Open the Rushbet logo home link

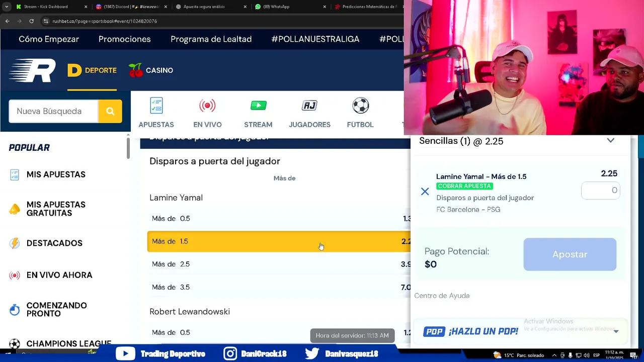32,70
